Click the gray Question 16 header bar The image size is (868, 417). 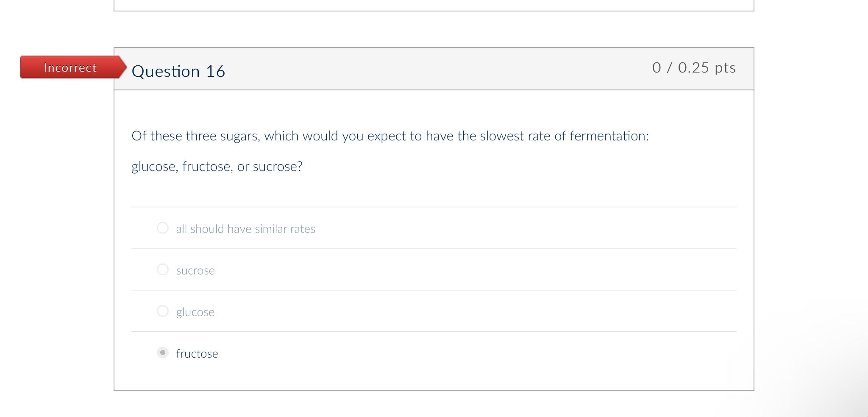point(424,69)
